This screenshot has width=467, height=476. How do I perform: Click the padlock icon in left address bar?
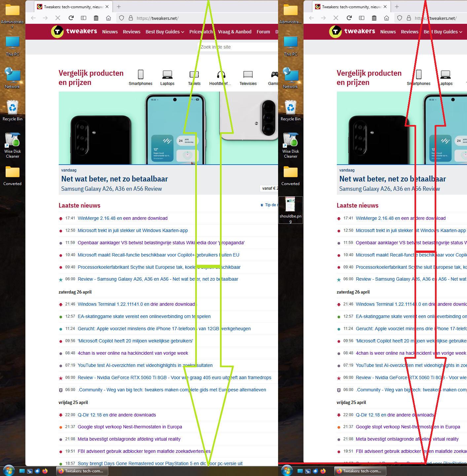click(131, 18)
